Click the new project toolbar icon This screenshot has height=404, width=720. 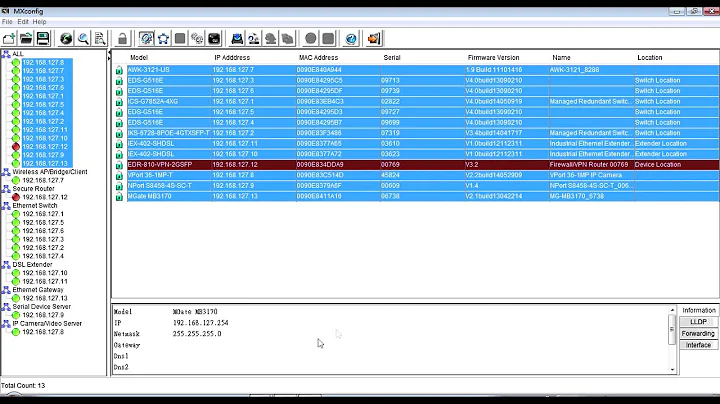pyautogui.click(x=9, y=39)
